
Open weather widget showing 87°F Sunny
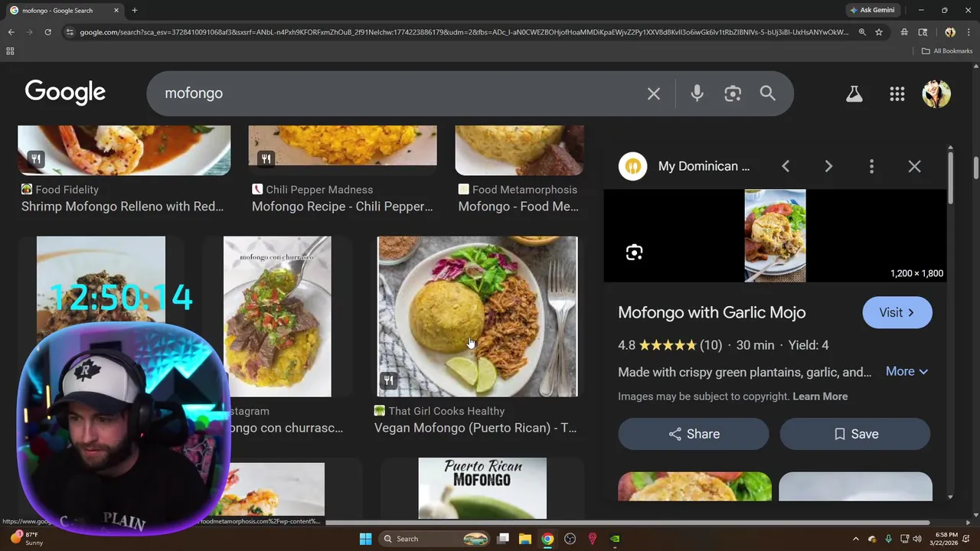[25, 539]
